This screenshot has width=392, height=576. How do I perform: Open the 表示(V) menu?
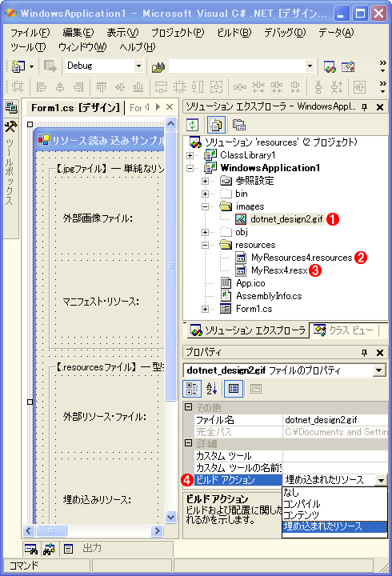point(122,33)
